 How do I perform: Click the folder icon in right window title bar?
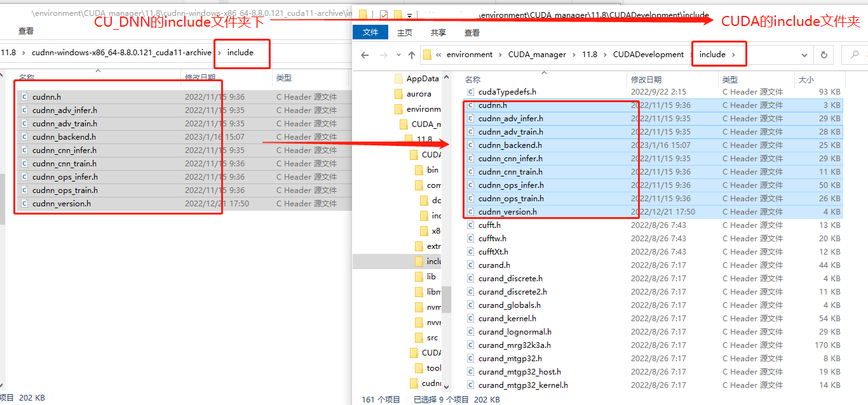(363, 14)
